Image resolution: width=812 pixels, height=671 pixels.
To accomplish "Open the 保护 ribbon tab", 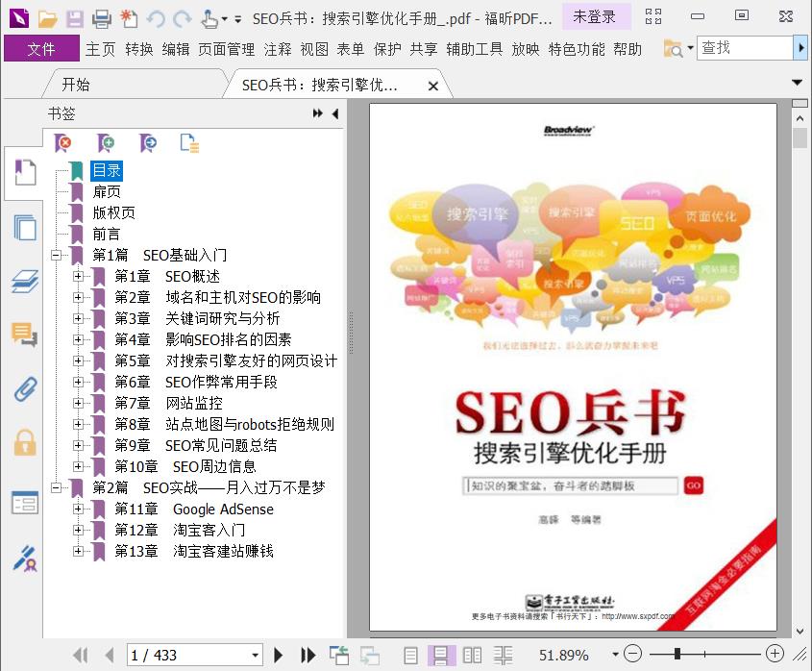I will point(387,49).
